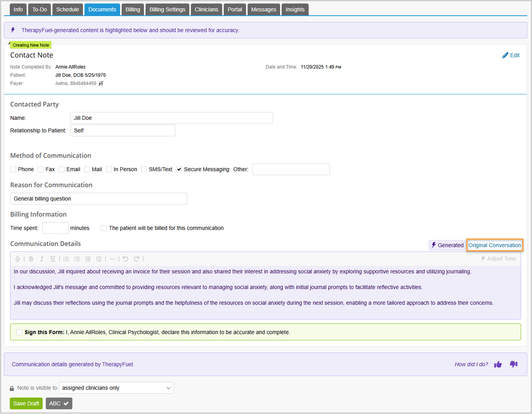Toggle bold formatting in editor toolbar
532x414 pixels.
coord(31,259)
